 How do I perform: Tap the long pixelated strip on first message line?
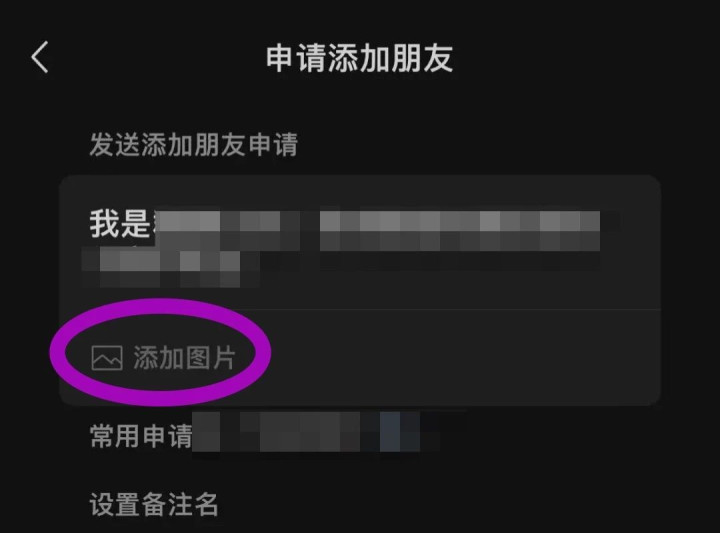point(460,230)
